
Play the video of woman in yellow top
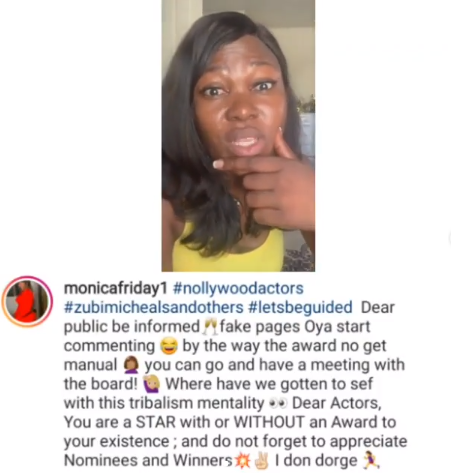(x=238, y=136)
